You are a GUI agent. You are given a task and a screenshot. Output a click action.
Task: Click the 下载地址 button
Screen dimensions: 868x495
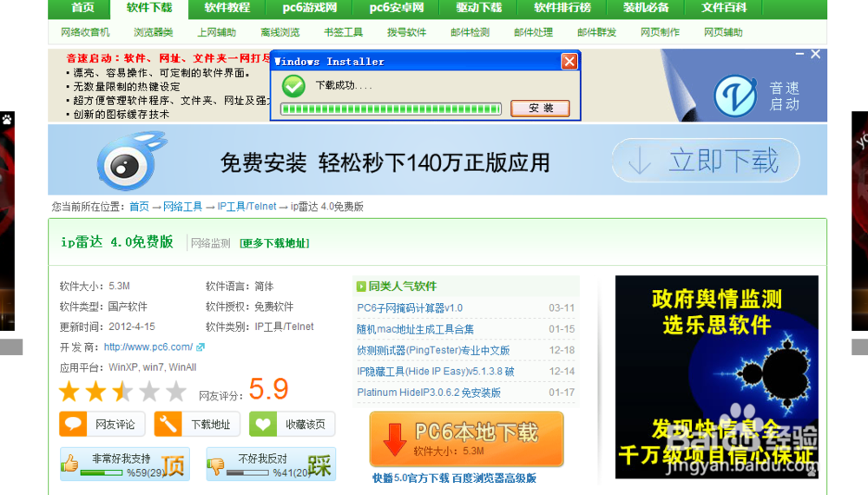tap(197, 425)
